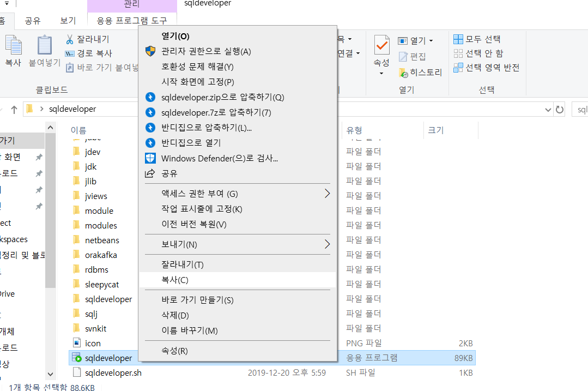Screen dimensions: 588x391
Task: Select the sqldeveloper application file icon
Action: click(x=76, y=358)
